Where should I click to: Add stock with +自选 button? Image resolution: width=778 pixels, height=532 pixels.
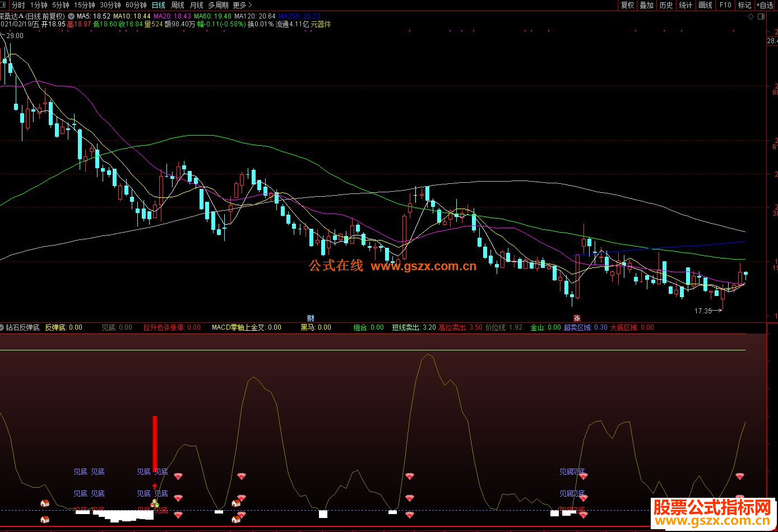(x=766, y=5)
